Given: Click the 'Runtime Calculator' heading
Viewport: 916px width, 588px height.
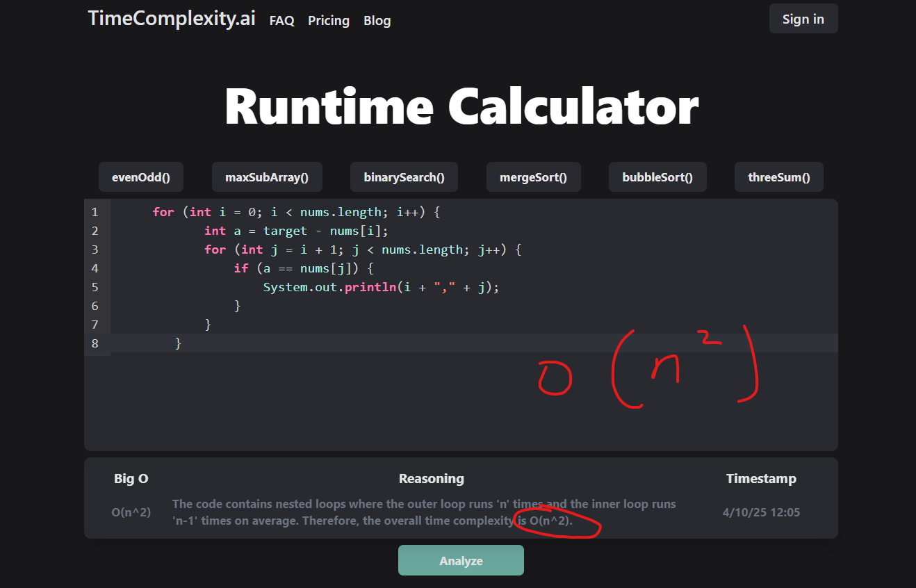Looking at the screenshot, I should coord(461,106).
